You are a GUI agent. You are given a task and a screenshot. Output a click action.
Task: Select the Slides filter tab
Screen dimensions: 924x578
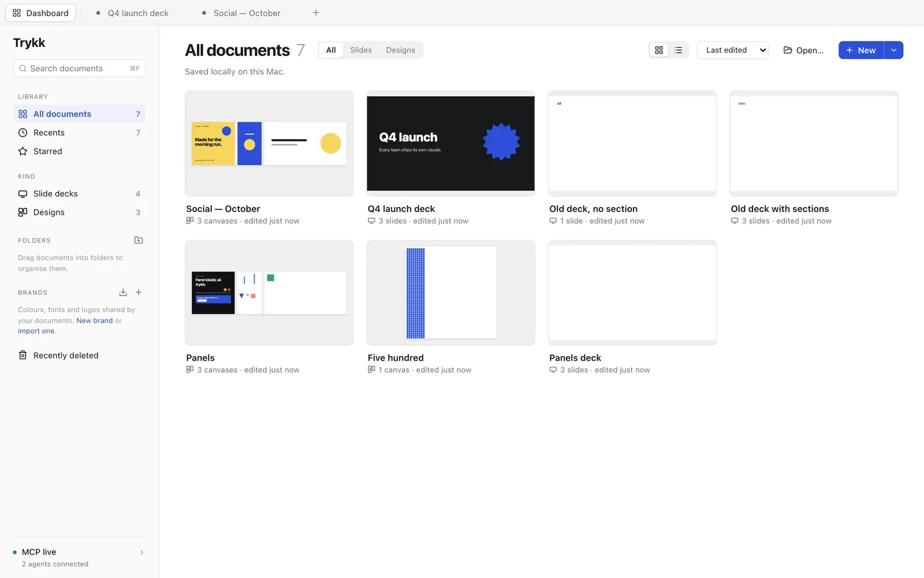tap(361, 50)
